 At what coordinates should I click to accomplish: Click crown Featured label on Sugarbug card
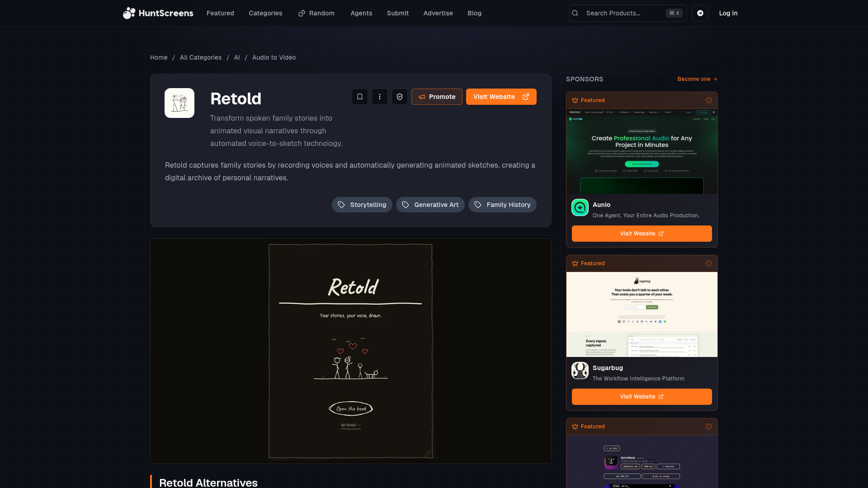click(588, 263)
